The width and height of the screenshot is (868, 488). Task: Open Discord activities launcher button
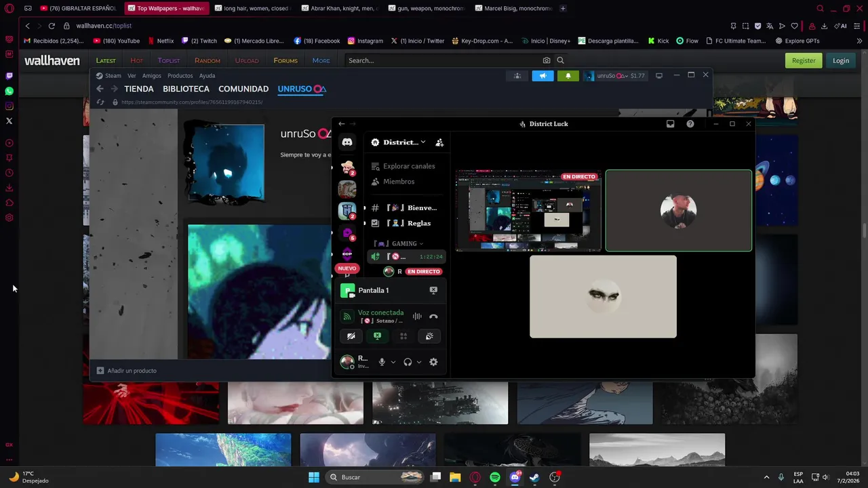pyautogui.click(x=403, y=336)
